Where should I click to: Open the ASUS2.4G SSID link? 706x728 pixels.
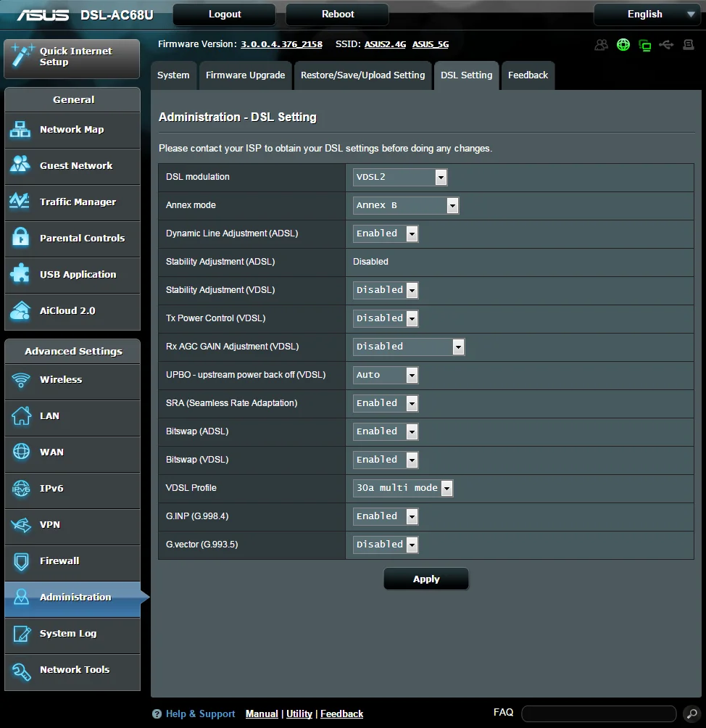click(386, 44)
